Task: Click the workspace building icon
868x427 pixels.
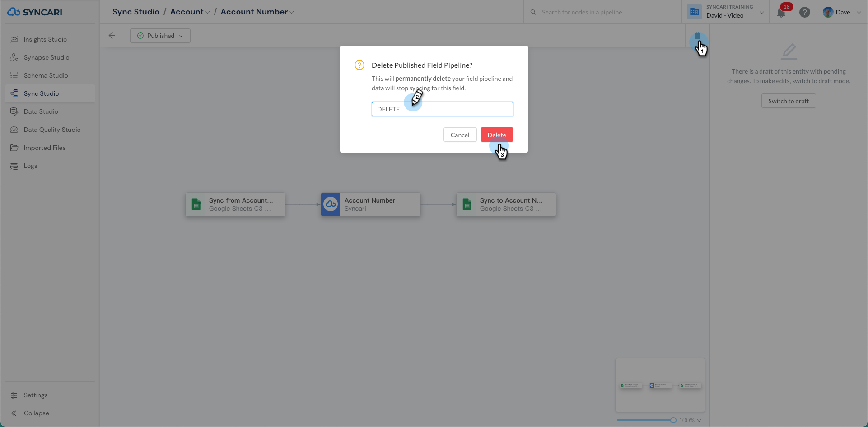Action: [695, 12]
